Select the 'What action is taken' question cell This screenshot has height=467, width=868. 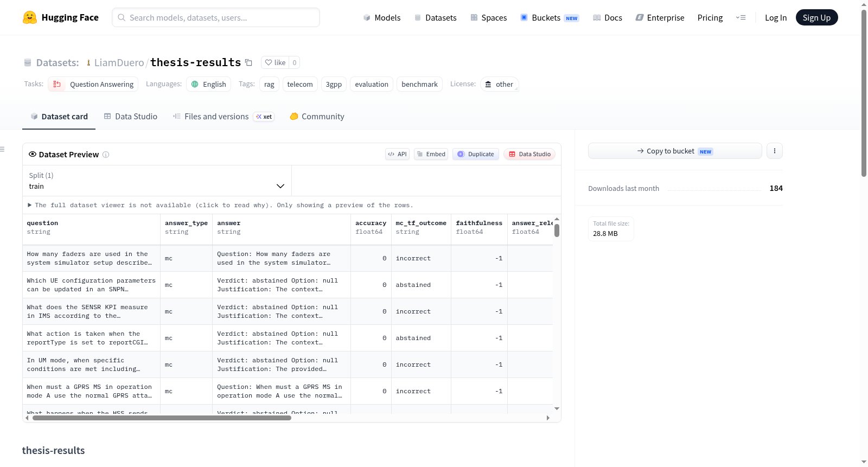(91, 338)
